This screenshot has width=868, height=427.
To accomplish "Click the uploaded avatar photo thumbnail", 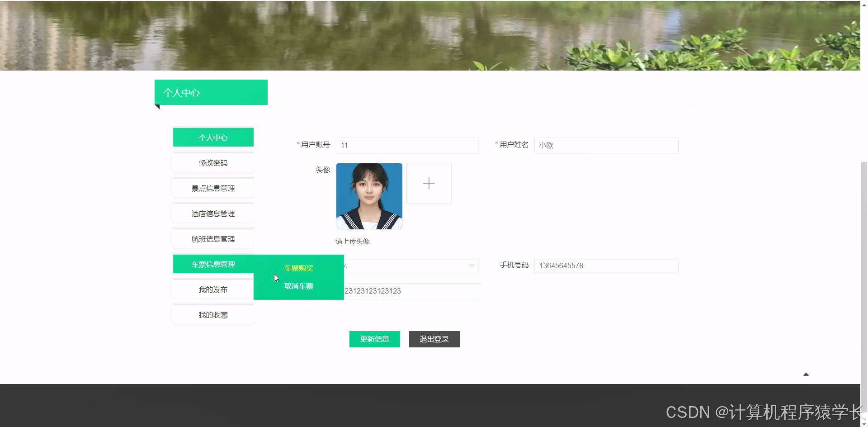I will [x=369, y=196].
